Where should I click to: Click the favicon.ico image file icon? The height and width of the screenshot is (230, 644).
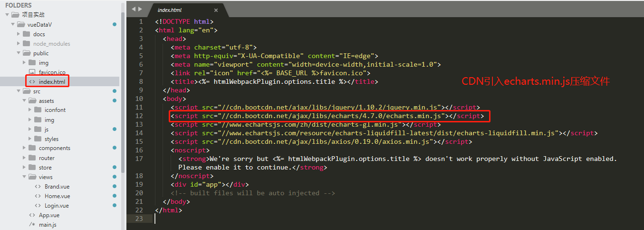coord(32,72)
